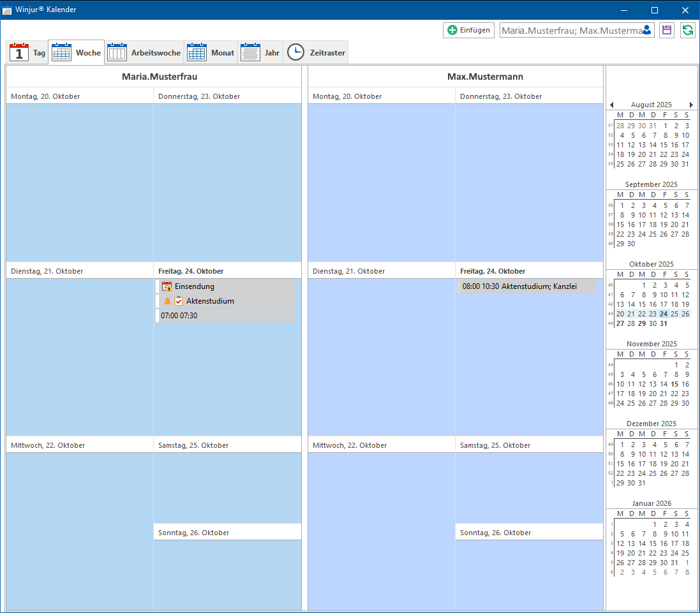Select 24 in Oktober 2025 mini calendar
Image resolution: width=700 pixels, height=613 pixels.
[664, 314]
